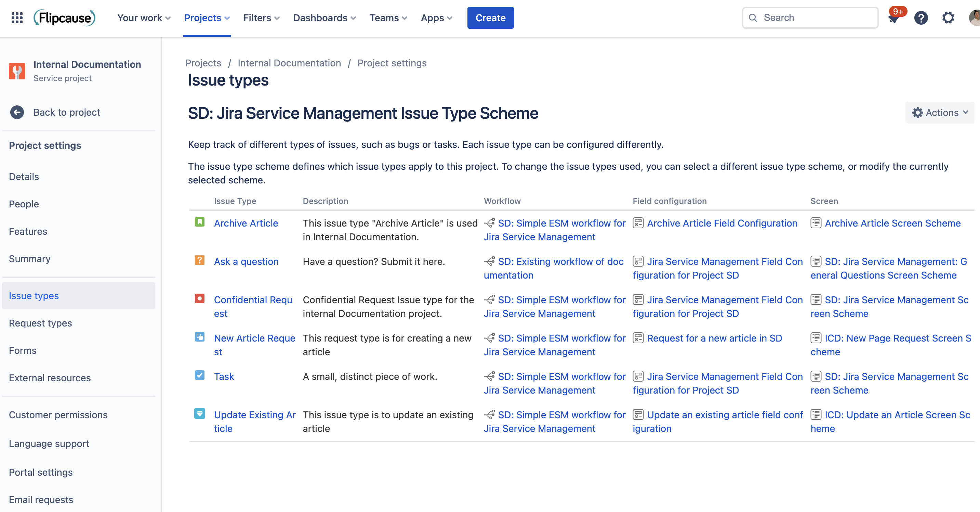Click the Flipcause logo

(65, 18)
